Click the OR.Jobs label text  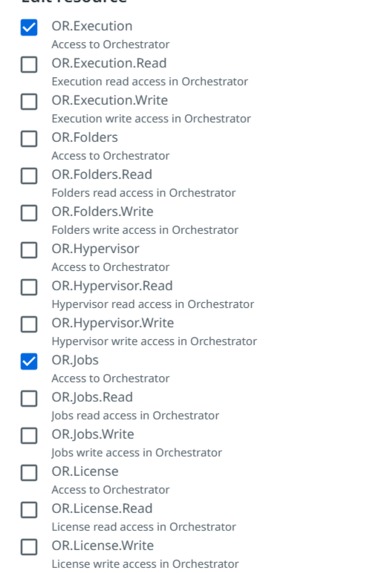pos(75,360)
